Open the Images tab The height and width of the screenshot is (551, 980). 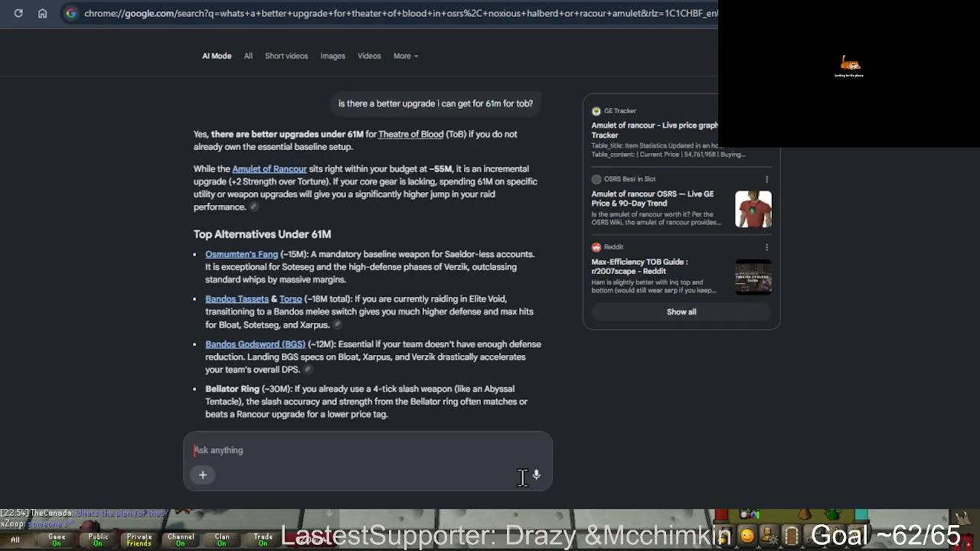coord(332,56)
